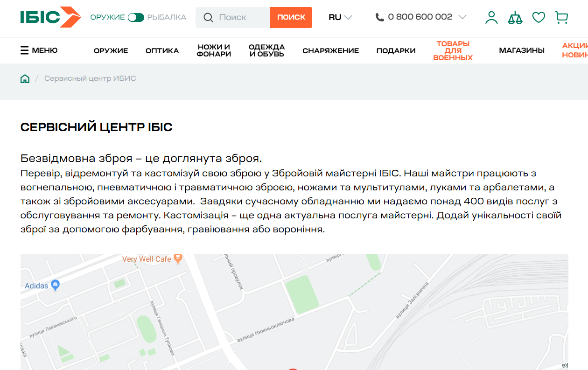The image size is (588, 370).
Task: Open the МАГАЗИНЫ menu item
Action: point(522,50)
